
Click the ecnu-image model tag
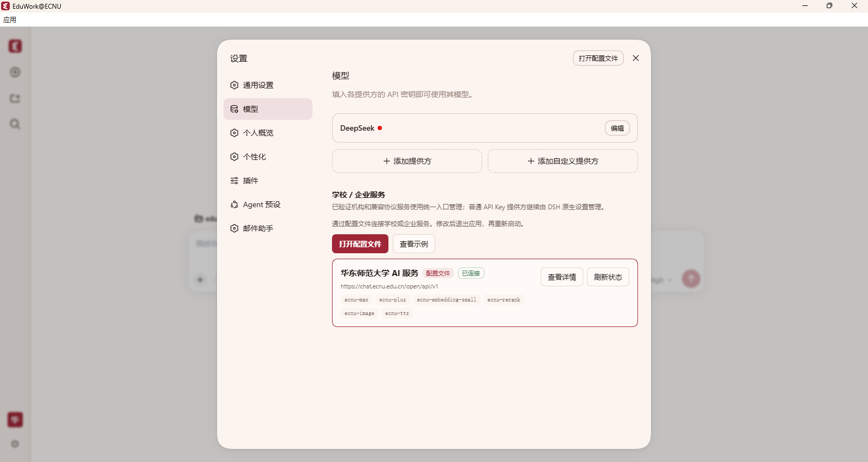[x=359, y=313]
